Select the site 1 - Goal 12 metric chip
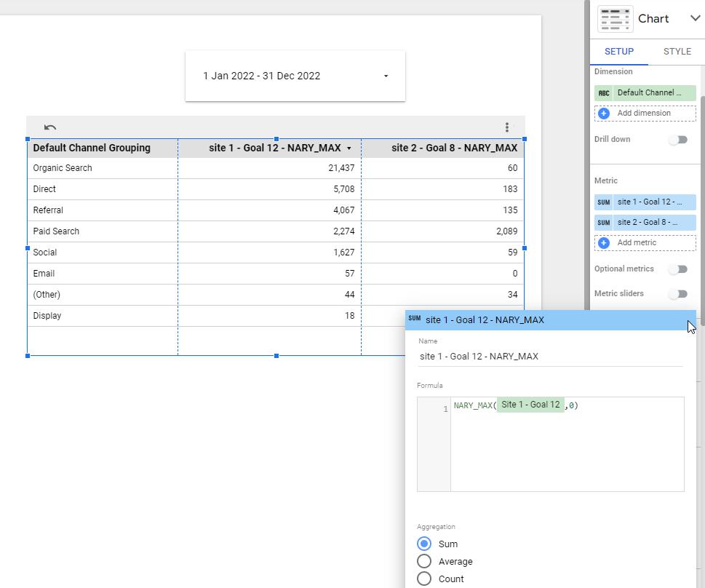The width and height of the screenshot is (705, 588). coord(645,202)
